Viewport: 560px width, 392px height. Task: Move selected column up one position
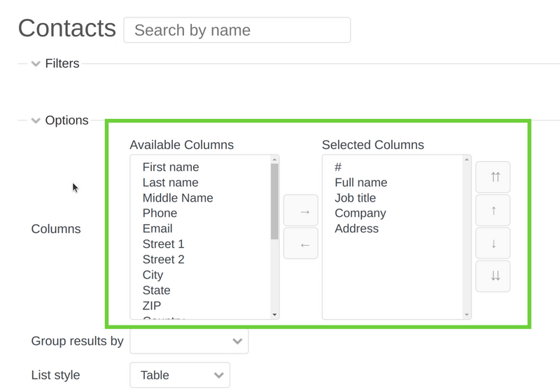tap(493, 210)
